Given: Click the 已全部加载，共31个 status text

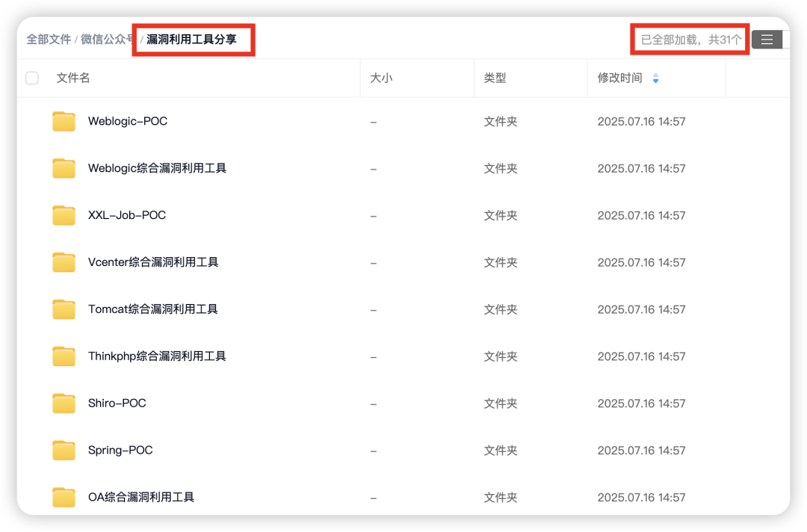Looking at the screenshot, I should [x=691, y=40].
